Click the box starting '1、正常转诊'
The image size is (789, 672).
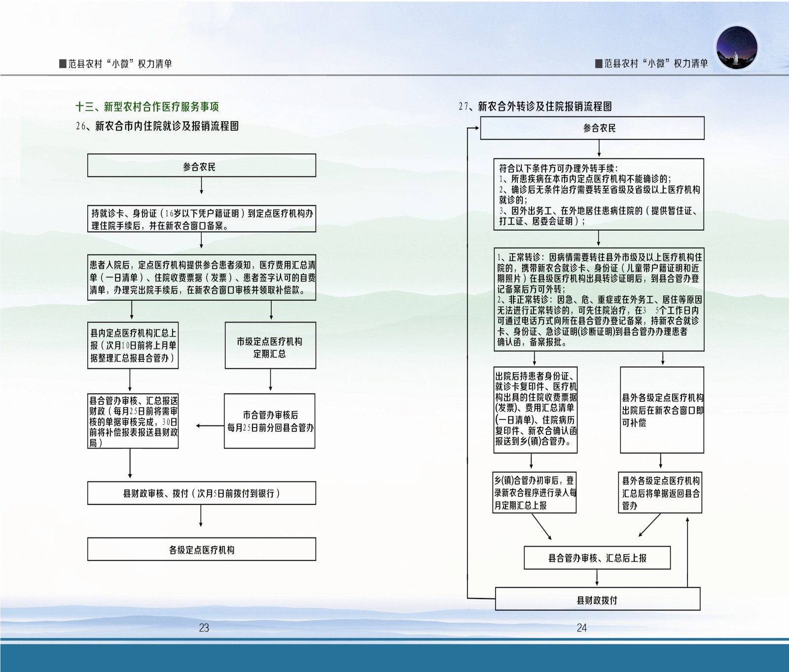coord(599,300)
